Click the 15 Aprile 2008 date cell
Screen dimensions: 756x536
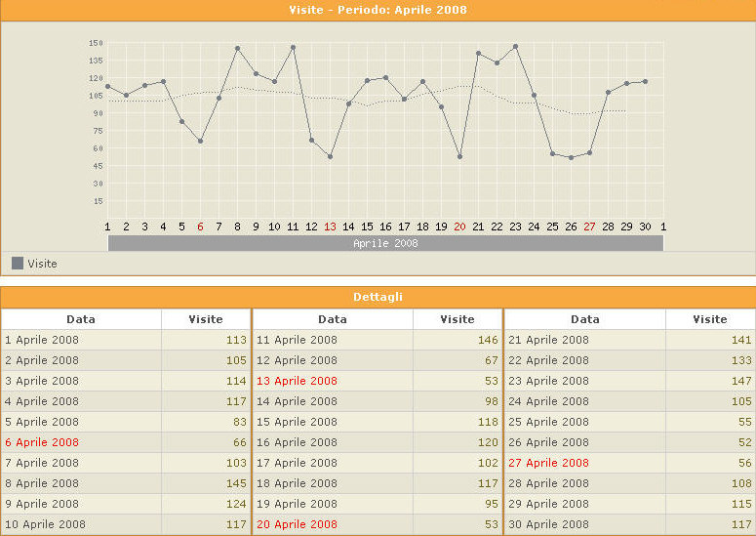333,422
